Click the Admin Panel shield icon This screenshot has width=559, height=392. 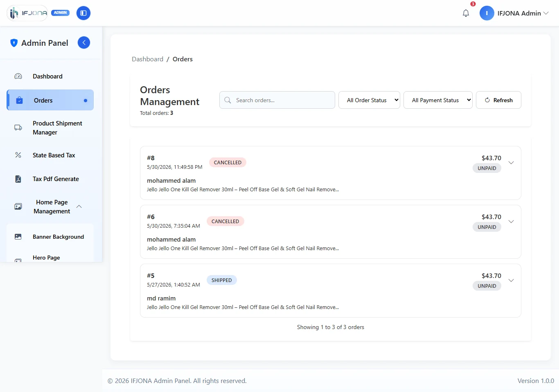(x=14, y=43)
